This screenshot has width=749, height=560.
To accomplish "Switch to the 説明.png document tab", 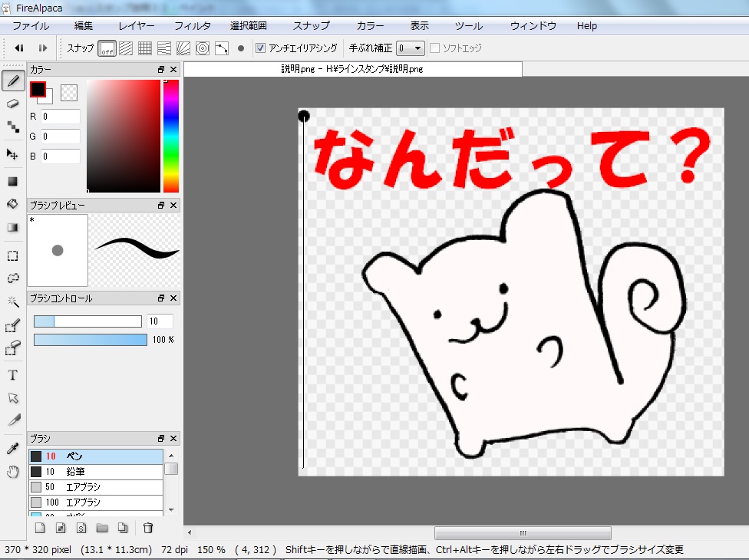I will coord(355,68).
